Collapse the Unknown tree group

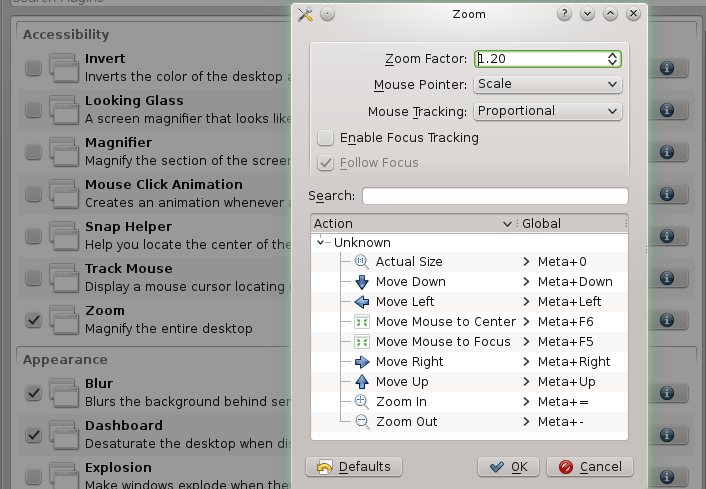320,243
